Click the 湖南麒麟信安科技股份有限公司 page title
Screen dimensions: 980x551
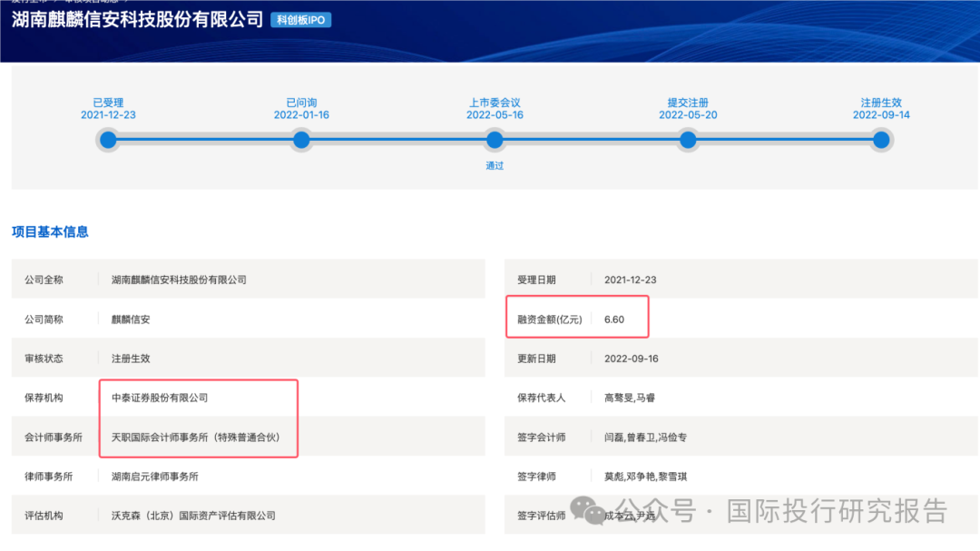point(137,20)
